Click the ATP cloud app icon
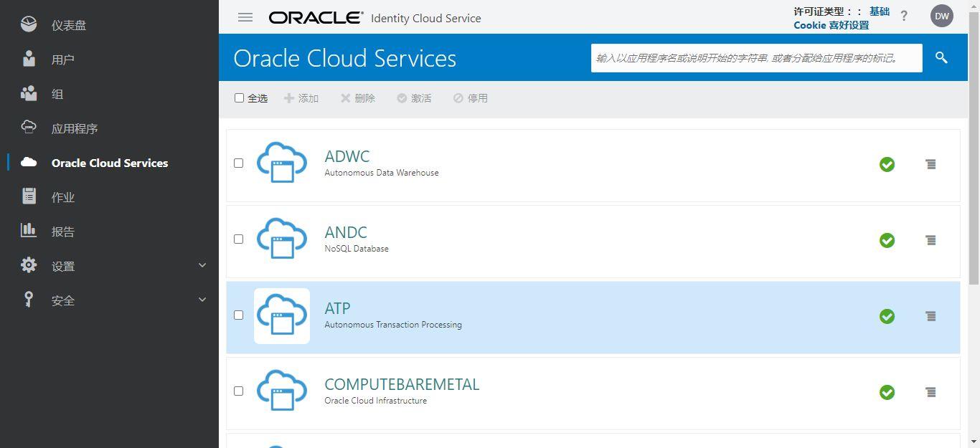 point(282,315)
